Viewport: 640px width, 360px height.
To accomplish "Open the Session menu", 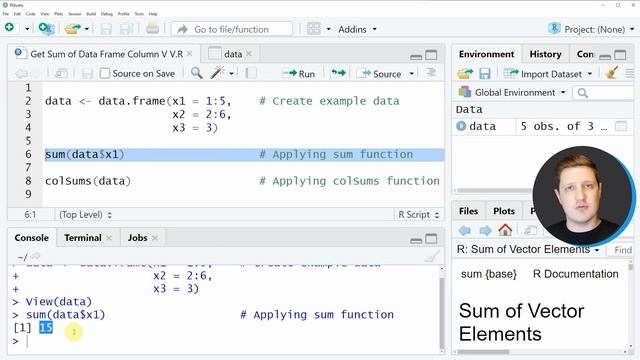I will (75, 14).
